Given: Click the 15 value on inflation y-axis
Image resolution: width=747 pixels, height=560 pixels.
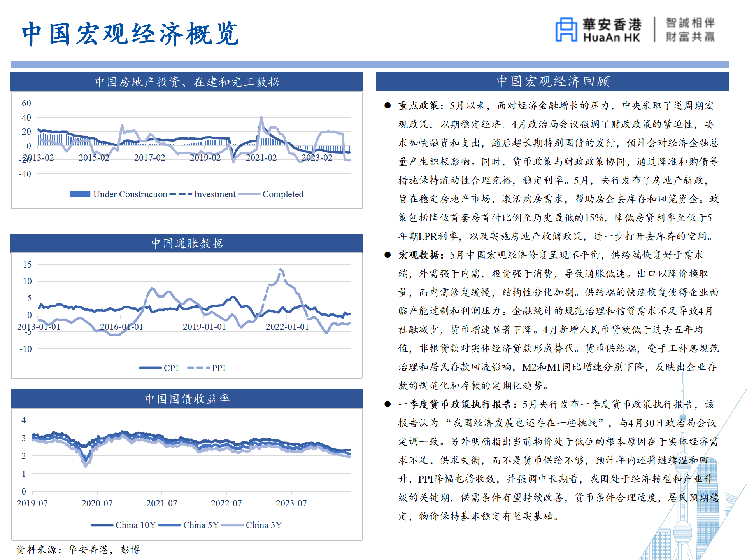Looking at the screenshot, I should tap(27, 264).
